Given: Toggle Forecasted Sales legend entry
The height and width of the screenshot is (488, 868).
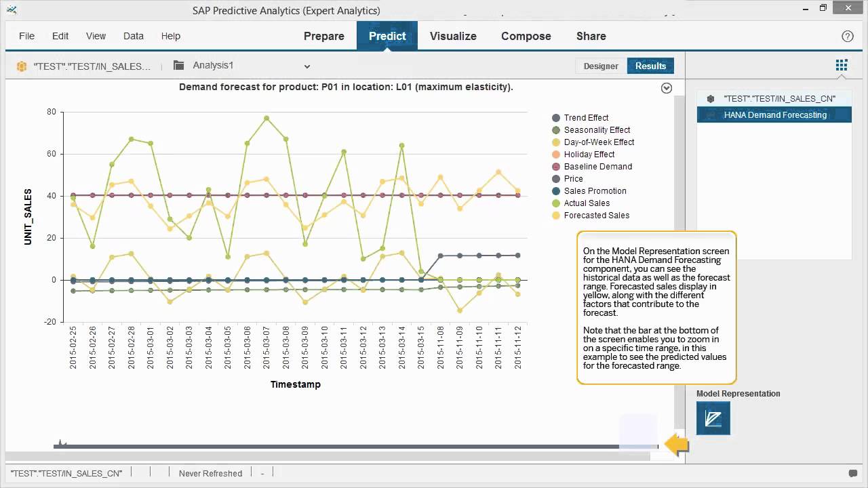Looking at the screenshot, I should [x=591, y=216].
